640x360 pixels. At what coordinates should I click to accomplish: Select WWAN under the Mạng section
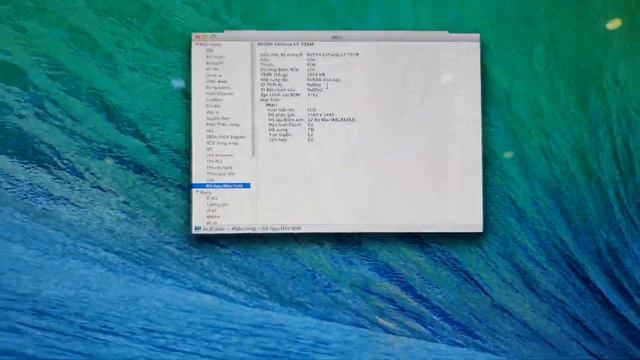click(x=213, y=216)
